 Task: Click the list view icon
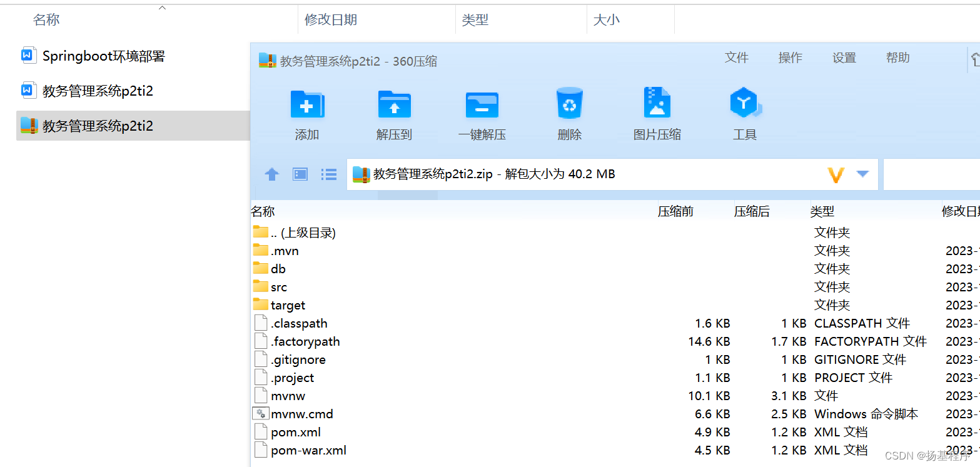(x=328, y=174)
